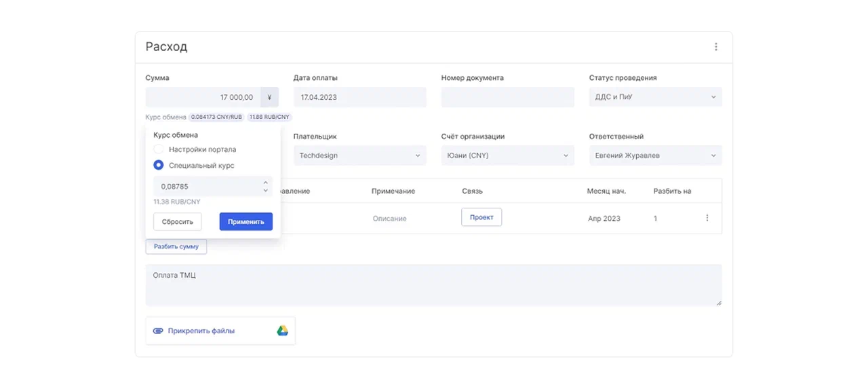Click the Оплата ТМЦ comment text area
Viewport: 868px width, 389px height.
pyautogui.click(x=433, y=285)
